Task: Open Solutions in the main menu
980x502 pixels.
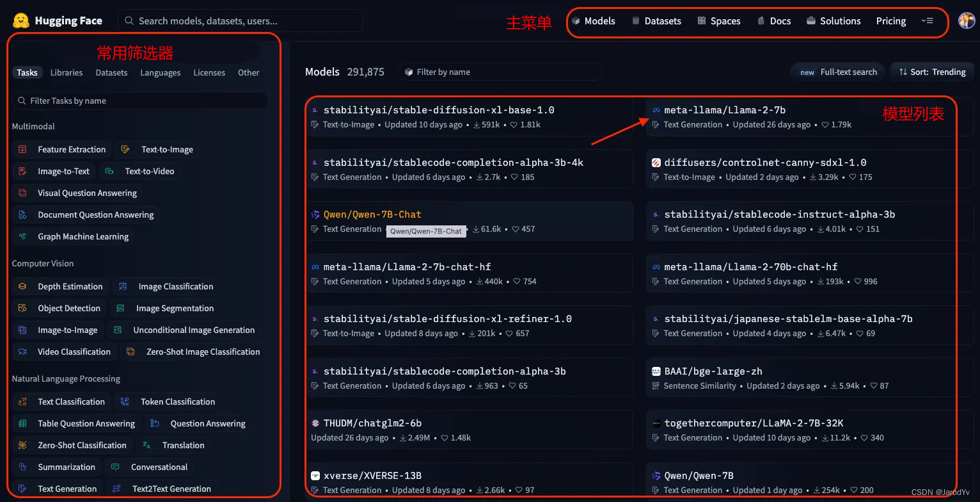Action: tap(834, 21)
